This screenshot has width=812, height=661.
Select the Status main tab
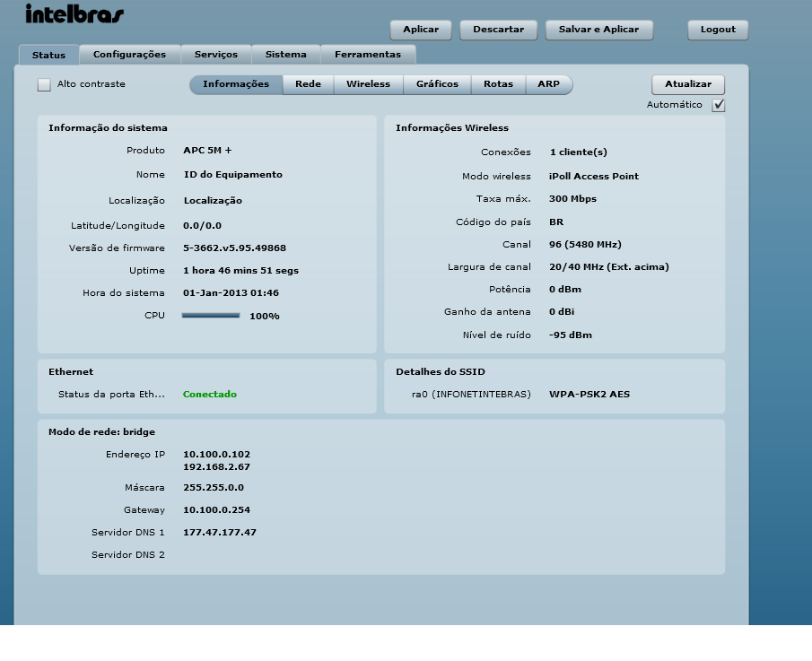48,55
